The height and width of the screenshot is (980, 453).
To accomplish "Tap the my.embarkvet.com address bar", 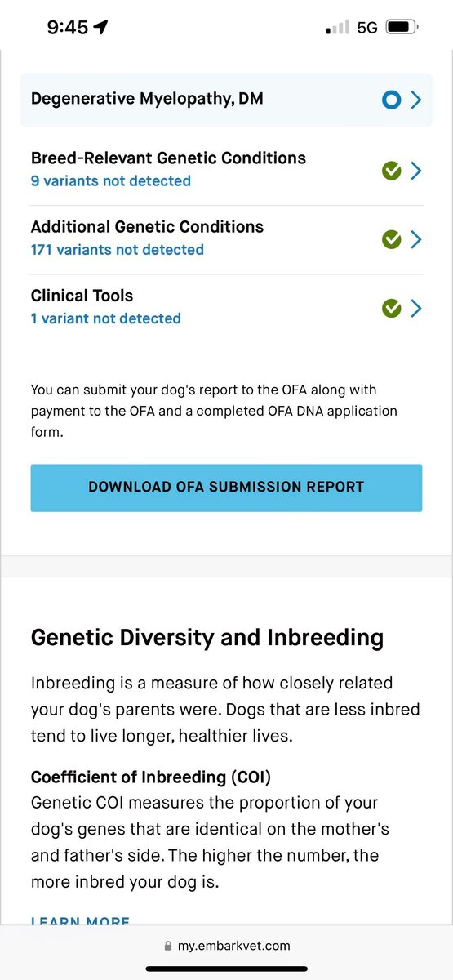I will tap(226, 947).
